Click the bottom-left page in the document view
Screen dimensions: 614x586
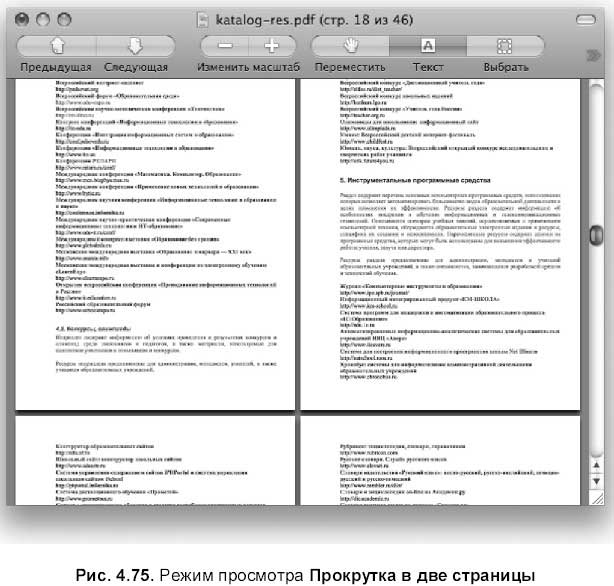pos(155,461)
